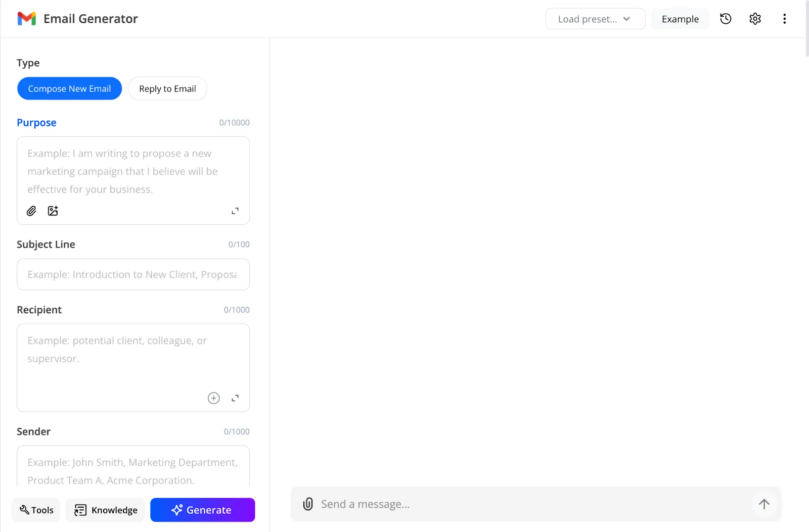Send message with the up arrow
Image resolution: width=809 pixels, height=532 pixels.
[764, 504]
